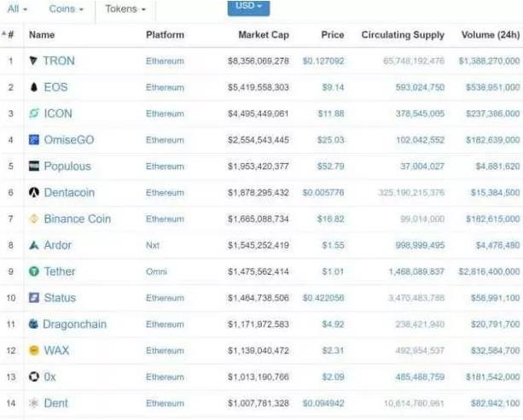Open the All filter dropdown
Viewport: 523px width, 420px height.
pyautogui.click(x=17, y=9)
